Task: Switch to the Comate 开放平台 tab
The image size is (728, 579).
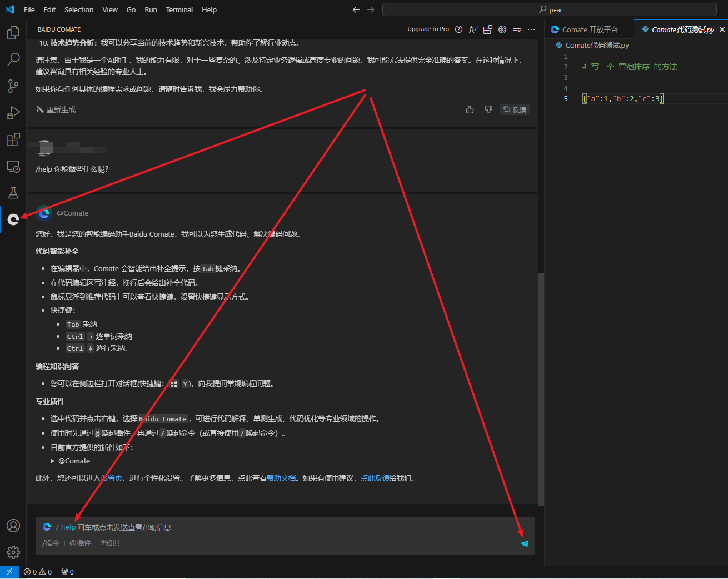Action: click(x=590, y=29)
